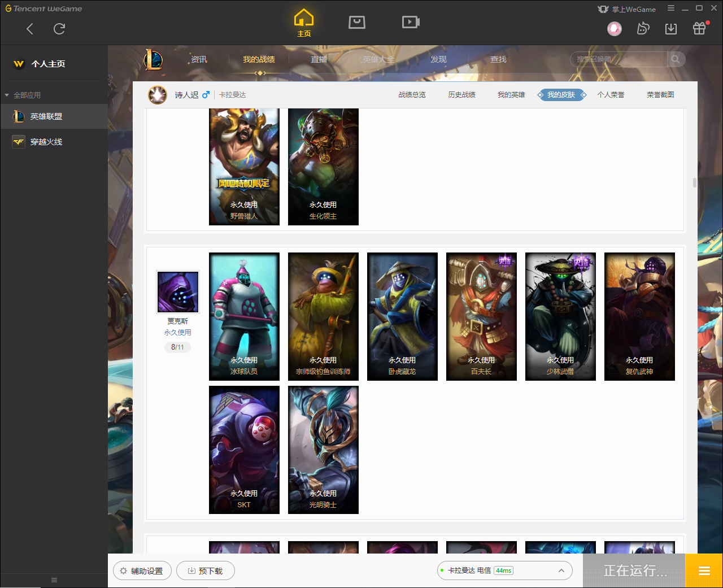Open the pink user avatar at top right

(615, 28)
